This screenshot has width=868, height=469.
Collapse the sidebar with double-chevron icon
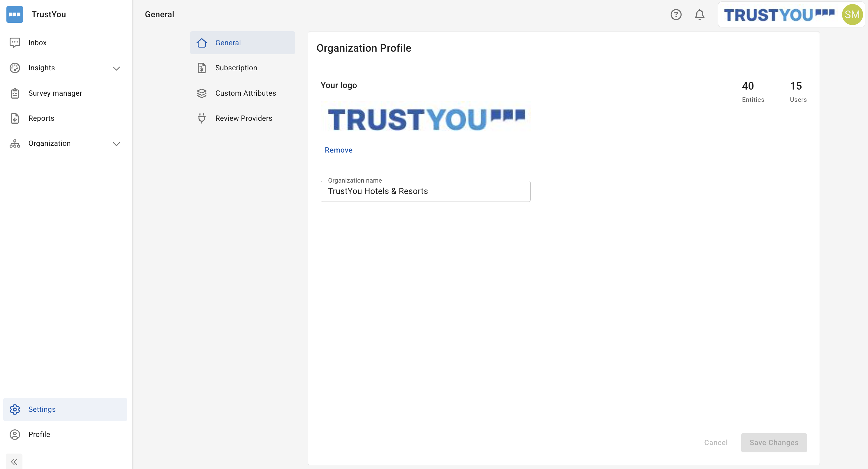coord(14,462)
